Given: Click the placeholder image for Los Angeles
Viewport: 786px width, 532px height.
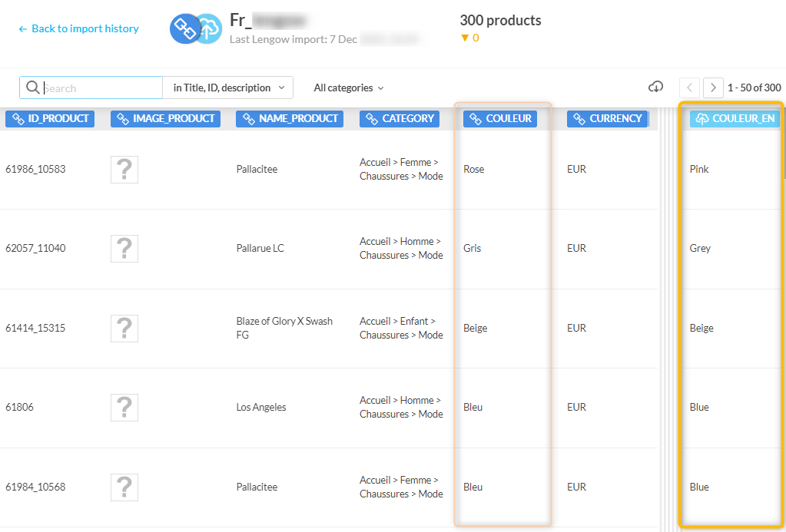Looking at the screenshot, I should (124, 408).
